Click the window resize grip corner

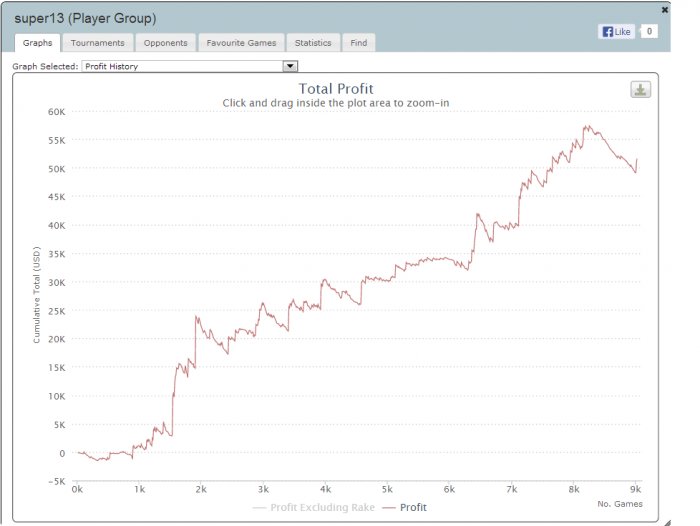(x=667, y=522)
